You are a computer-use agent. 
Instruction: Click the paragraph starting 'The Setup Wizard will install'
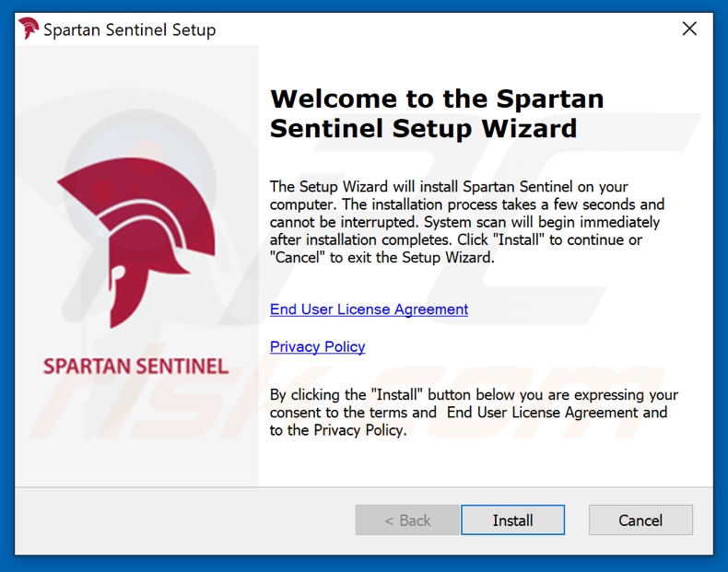tap(467, 222)
